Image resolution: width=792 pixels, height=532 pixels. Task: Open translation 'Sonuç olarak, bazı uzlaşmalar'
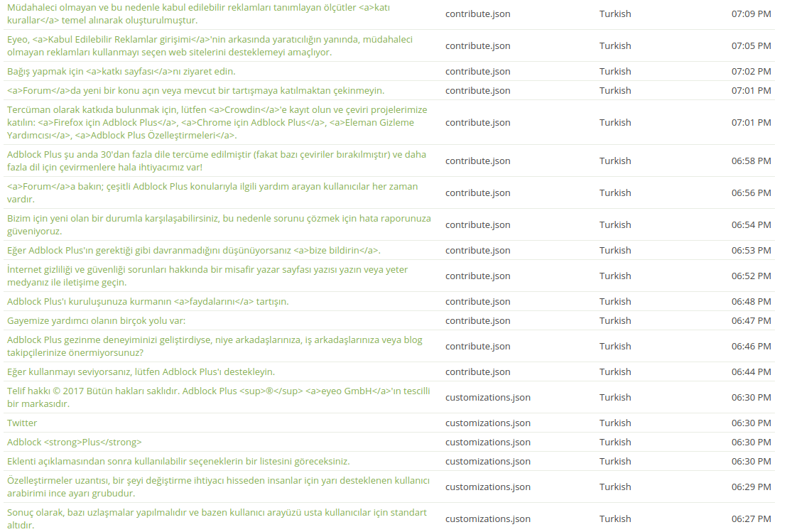pos(217,519)
